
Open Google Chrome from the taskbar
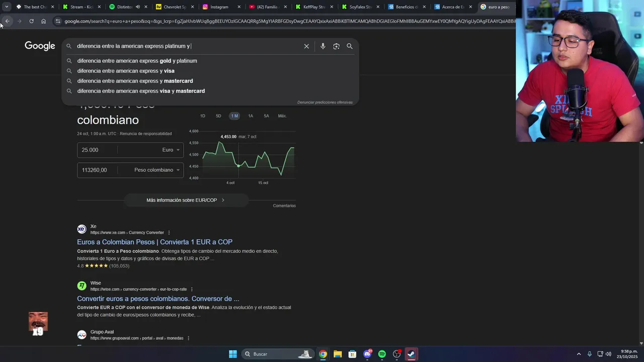tap(323, 354)
